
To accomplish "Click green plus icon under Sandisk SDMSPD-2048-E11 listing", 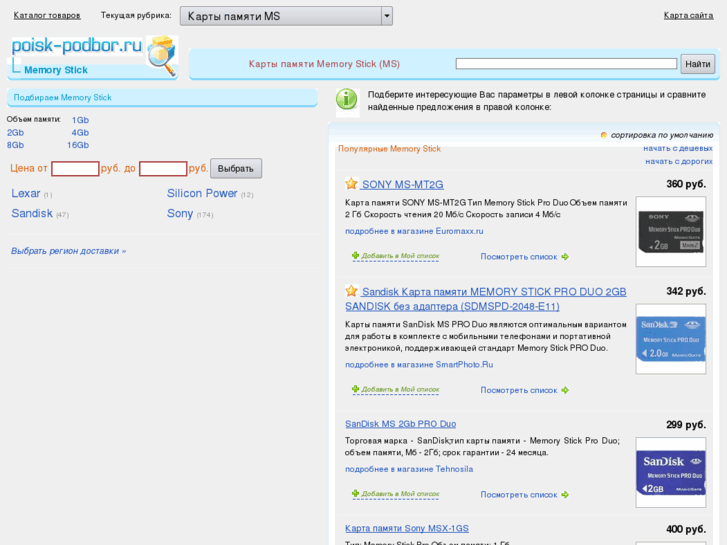I will click(x=356, y=389).
